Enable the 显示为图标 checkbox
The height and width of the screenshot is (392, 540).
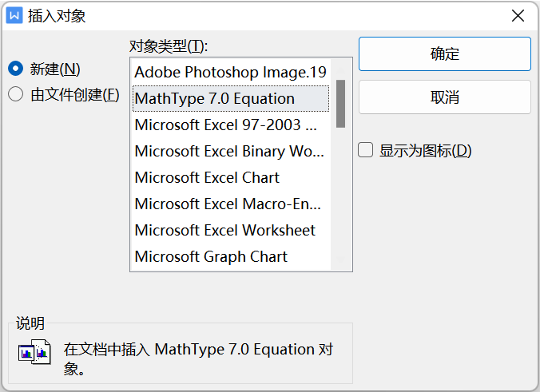pos(365,150)
